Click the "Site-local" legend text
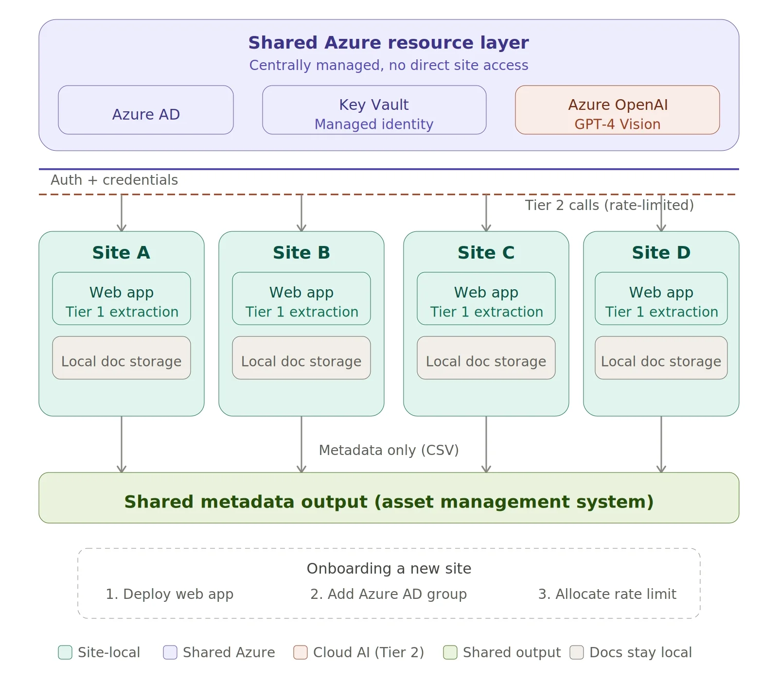 tap(109, 652)
